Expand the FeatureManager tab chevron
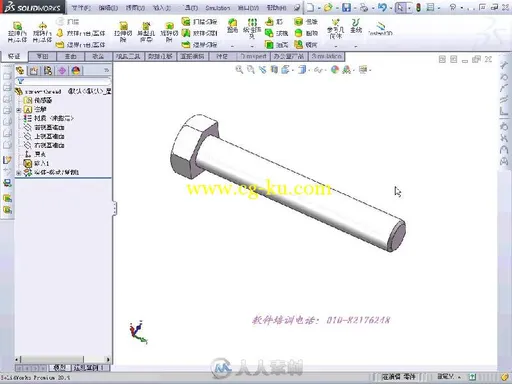 (x=106, y=70)
